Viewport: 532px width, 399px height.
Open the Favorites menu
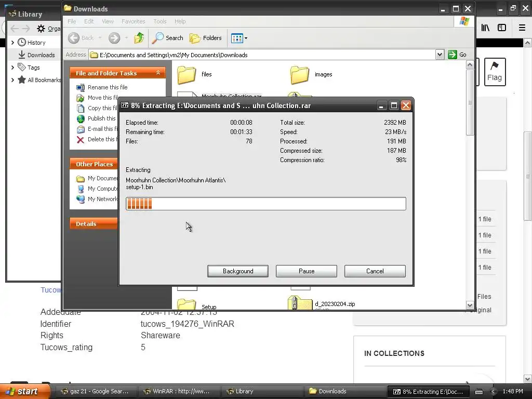point(134,21)
